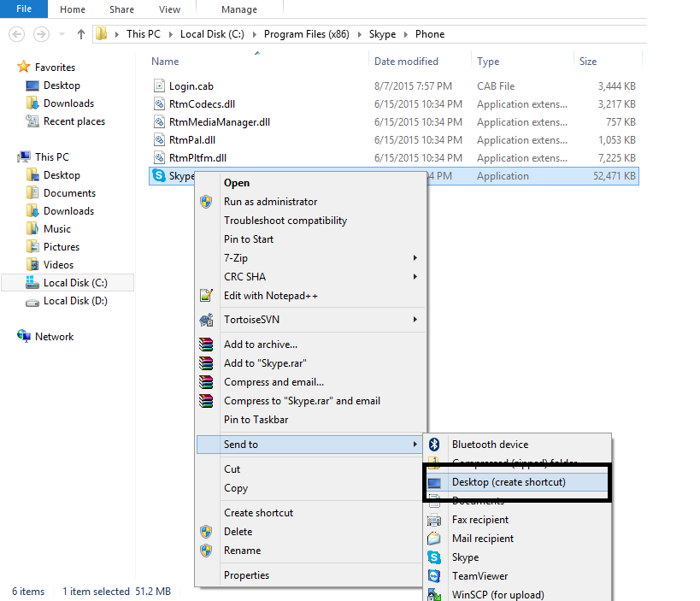Switch to the View ribbon tab
This screenshot has width=700, height=601.
click(x=169, y=9)
